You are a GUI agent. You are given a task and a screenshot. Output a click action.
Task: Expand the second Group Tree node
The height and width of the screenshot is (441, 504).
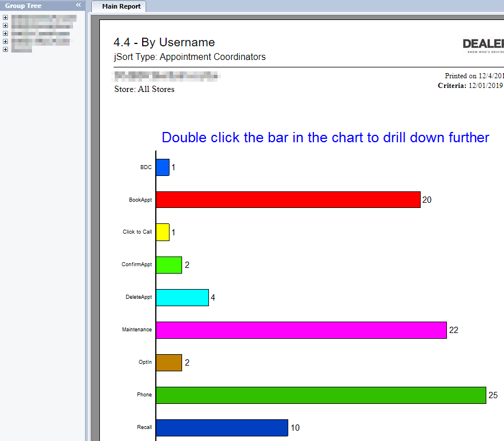5,26
